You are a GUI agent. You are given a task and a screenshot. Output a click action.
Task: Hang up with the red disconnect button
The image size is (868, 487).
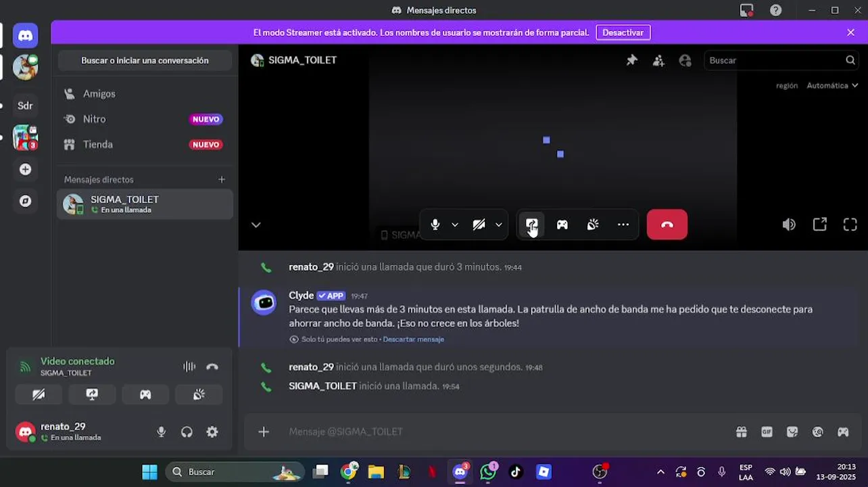point(667,225)
